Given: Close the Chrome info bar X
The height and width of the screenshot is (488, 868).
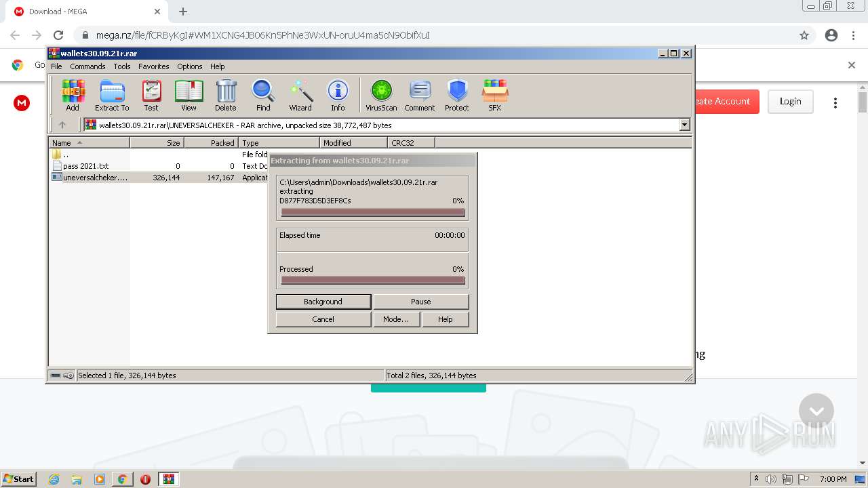Looking at the screenshot, I should tap(852, 65).
